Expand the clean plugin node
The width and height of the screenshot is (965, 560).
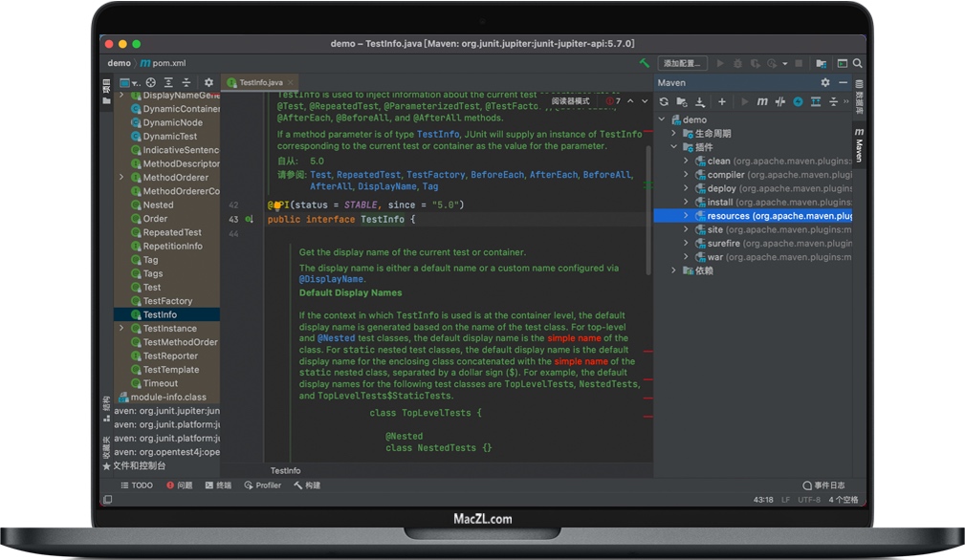(686, 162)
